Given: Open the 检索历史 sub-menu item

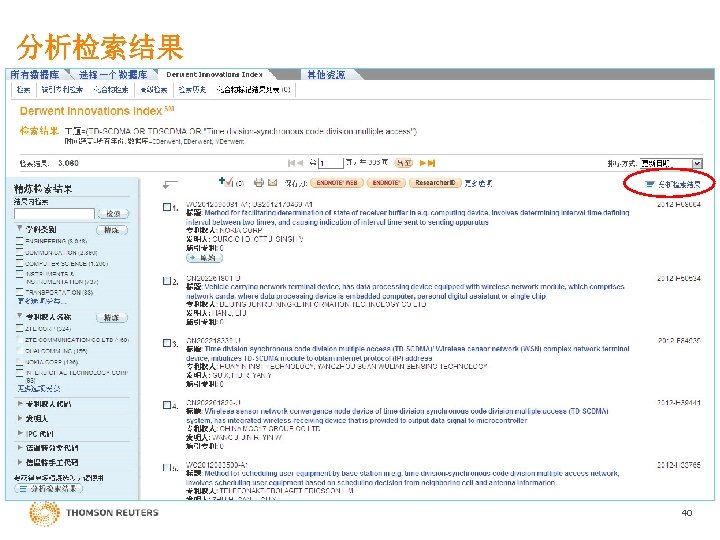Looking at the screenshot, I should point(192,90).
